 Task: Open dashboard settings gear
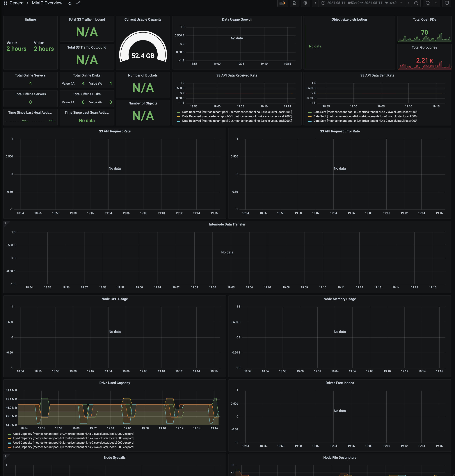pos(305,3)
